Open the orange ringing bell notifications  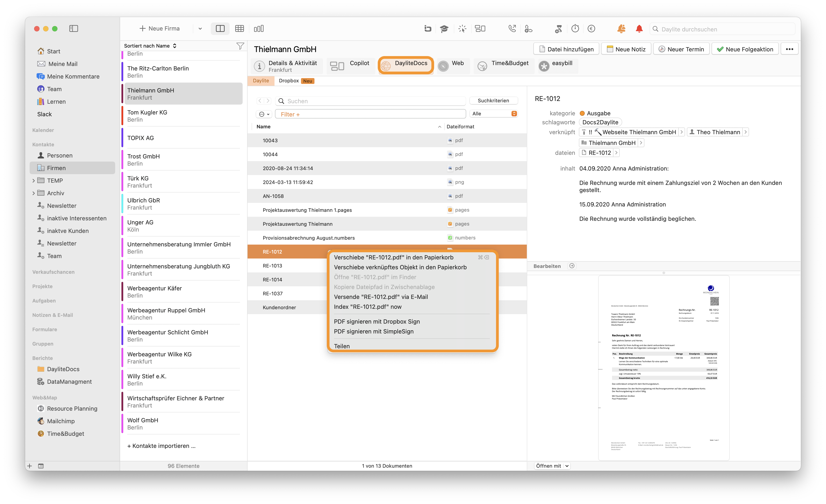[621, 29]
